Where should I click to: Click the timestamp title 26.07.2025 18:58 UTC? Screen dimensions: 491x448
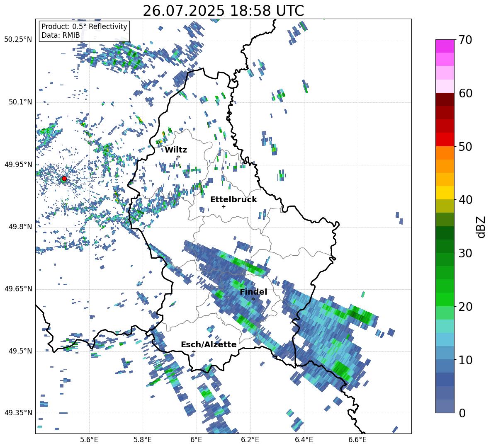click(x=224, y=11)
